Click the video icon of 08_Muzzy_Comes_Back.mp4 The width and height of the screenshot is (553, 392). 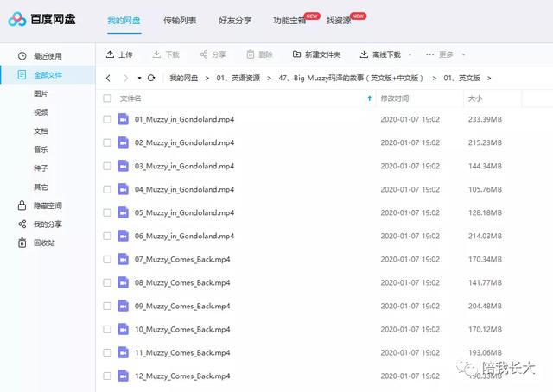coord(123,282)
